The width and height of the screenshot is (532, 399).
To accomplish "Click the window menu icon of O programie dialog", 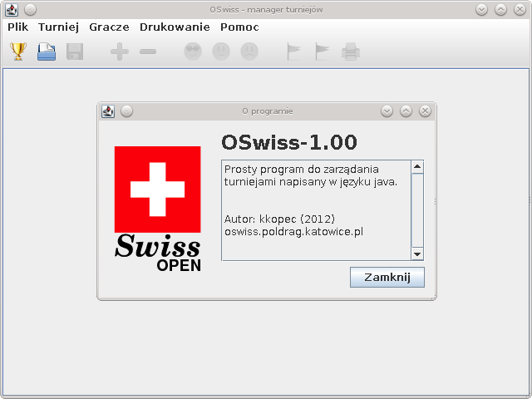I will 108,111.
